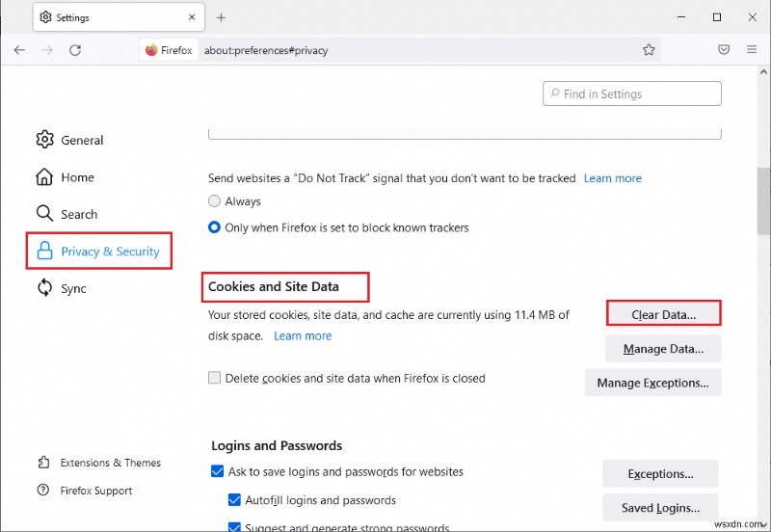Bookmark this page with the star icon
Screen dimensions: 771x532
(649, 50)
